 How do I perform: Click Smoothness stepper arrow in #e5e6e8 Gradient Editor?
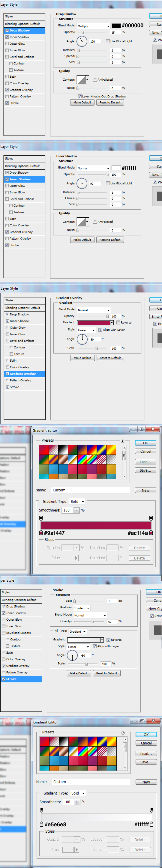[x=77, y=802]
